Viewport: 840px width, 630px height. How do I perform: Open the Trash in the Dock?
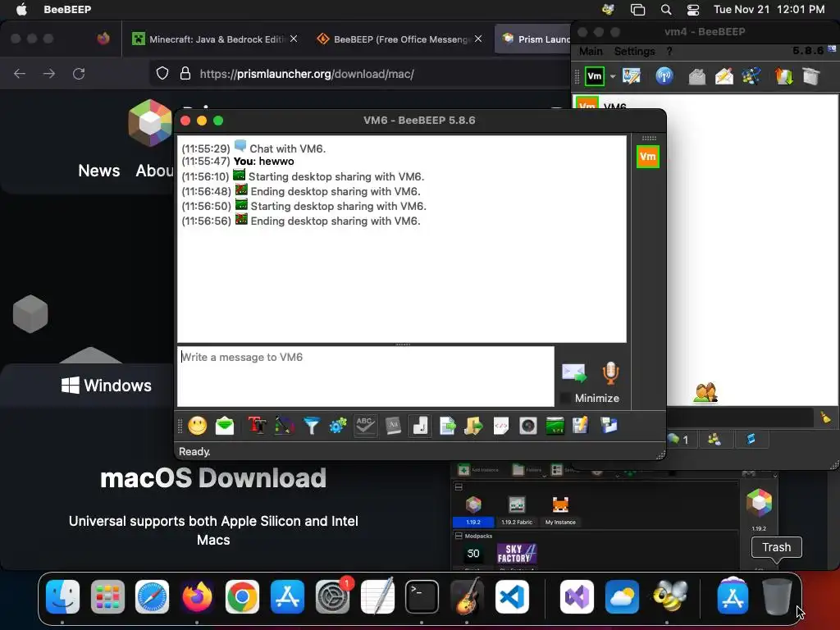click(x=777, y=596)
